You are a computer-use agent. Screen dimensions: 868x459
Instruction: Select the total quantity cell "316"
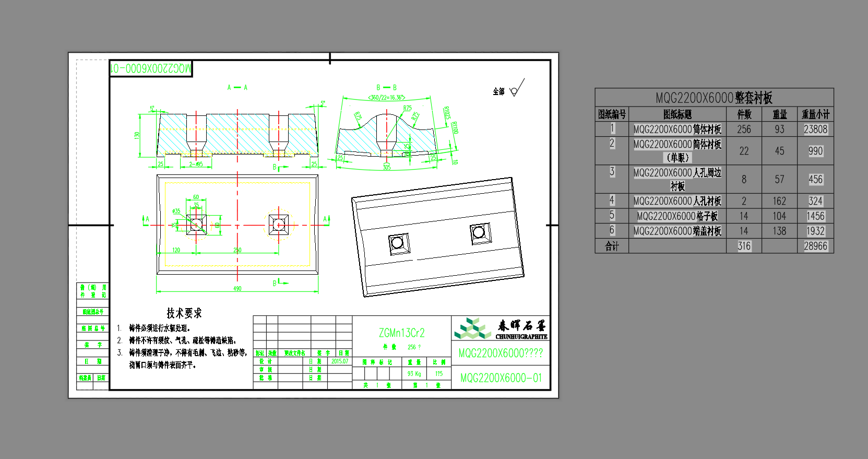744,246
